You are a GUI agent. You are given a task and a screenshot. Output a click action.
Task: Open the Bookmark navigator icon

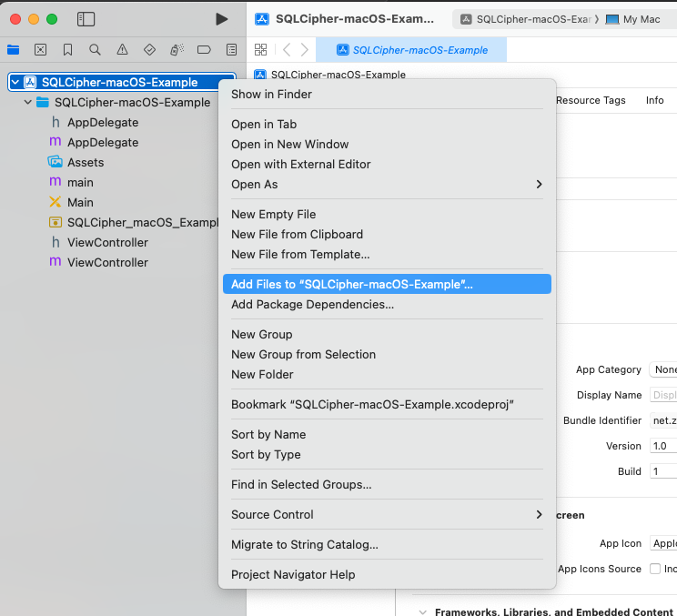click(x=67, y=50)
